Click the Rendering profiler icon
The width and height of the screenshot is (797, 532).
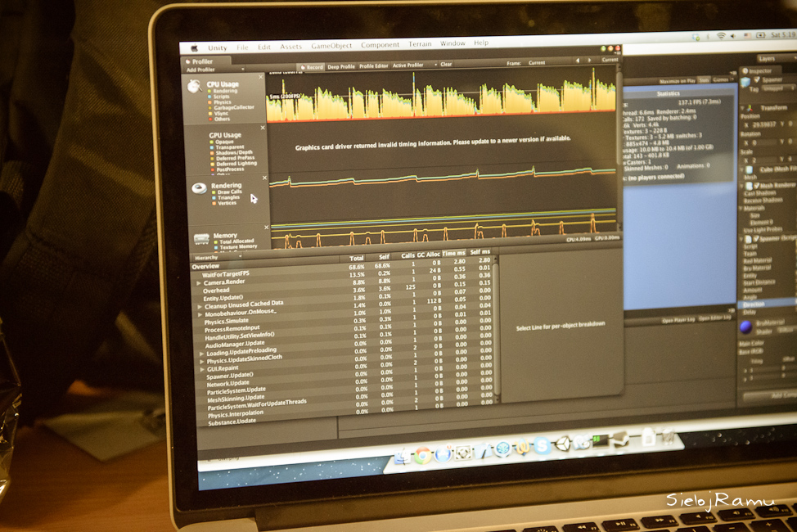click(x=199, y=189)
